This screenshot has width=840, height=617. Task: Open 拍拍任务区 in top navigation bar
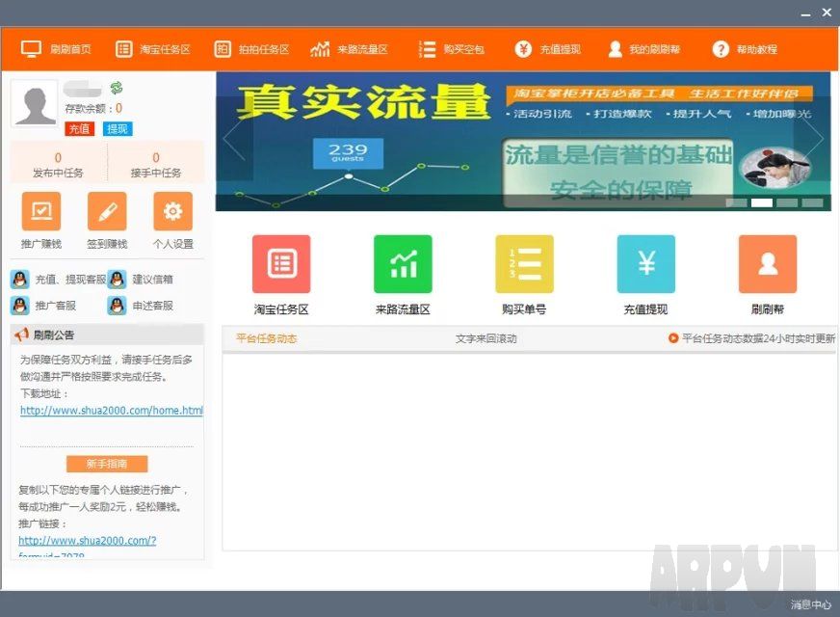tap(251, 49)
